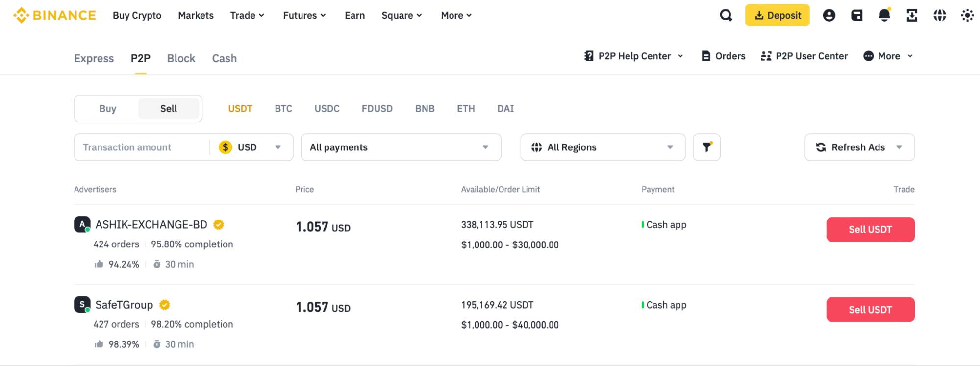The width and height of the screenshot is (980, 366).
Task: Click Sell USDT for ASHIK-EXCHANGE-BD
Action: [870, 229]
